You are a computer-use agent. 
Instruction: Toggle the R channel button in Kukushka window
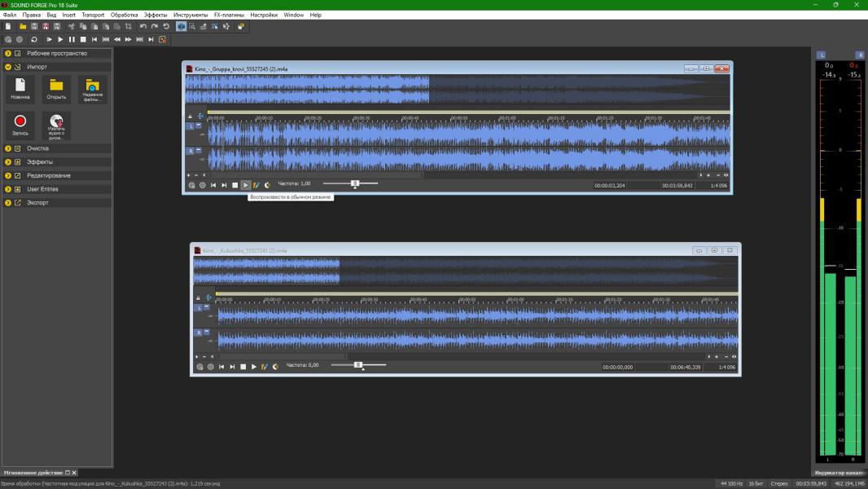[x=199, y=333]
